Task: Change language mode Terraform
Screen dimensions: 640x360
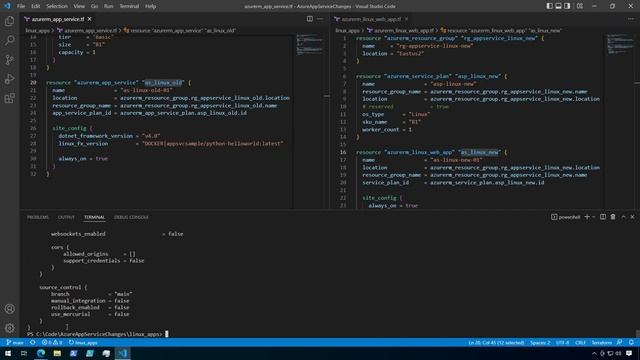Action: (602, 342)
